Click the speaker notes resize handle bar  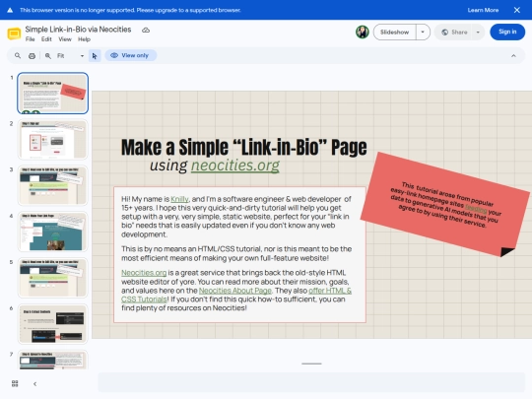pos(311,364)
